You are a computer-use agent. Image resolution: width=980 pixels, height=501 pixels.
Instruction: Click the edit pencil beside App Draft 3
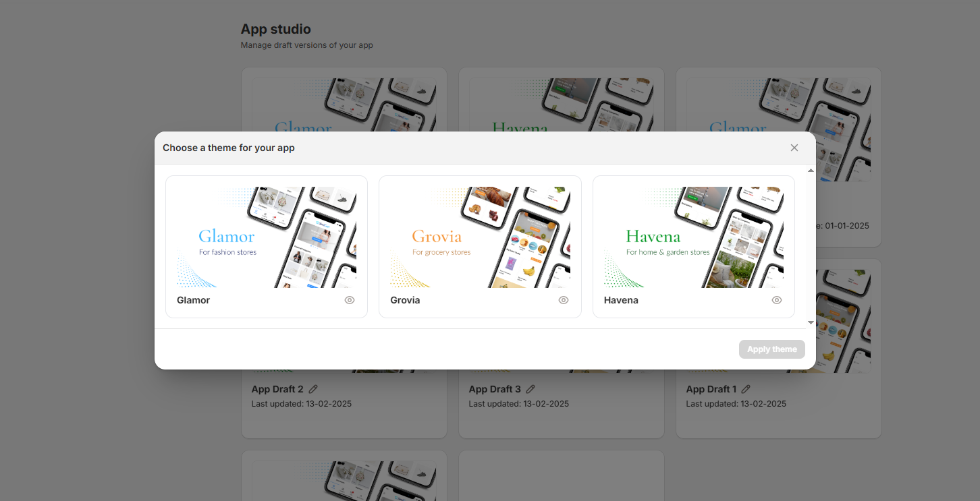(530, 389)
